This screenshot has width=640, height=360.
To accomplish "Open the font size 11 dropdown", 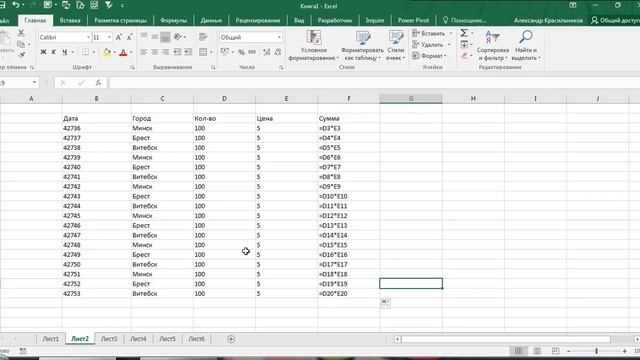I will (109, 37).
